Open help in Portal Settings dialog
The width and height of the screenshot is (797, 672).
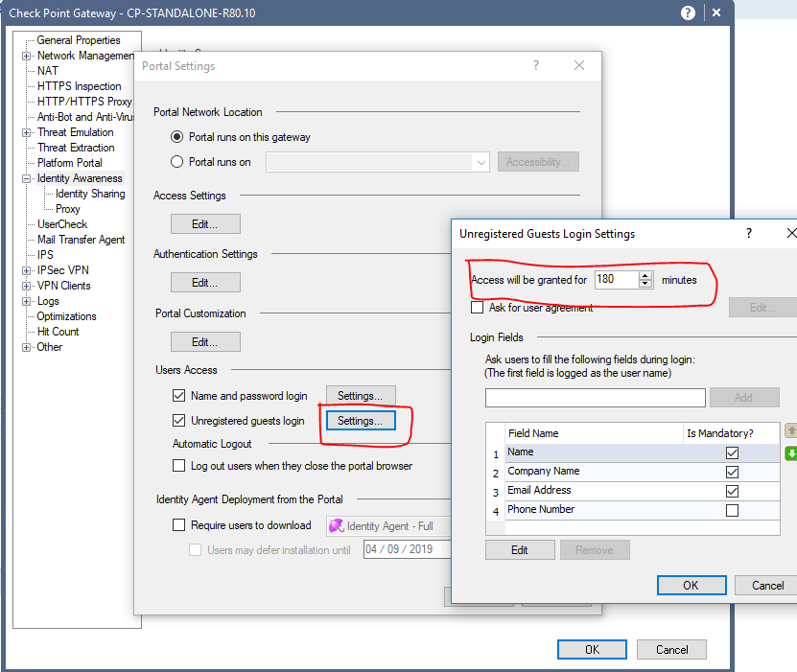point(536,65)
